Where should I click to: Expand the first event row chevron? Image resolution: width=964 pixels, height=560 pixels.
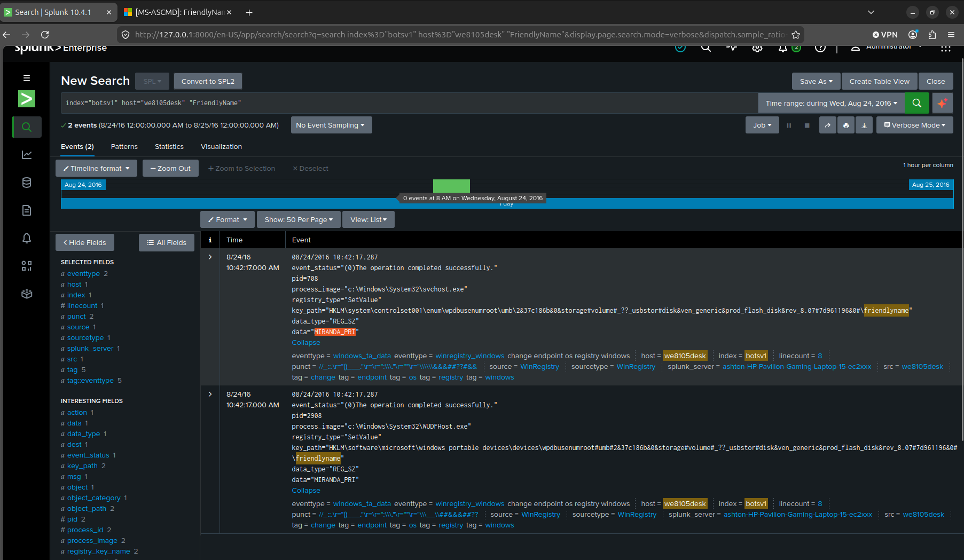(x=210, y=257)
